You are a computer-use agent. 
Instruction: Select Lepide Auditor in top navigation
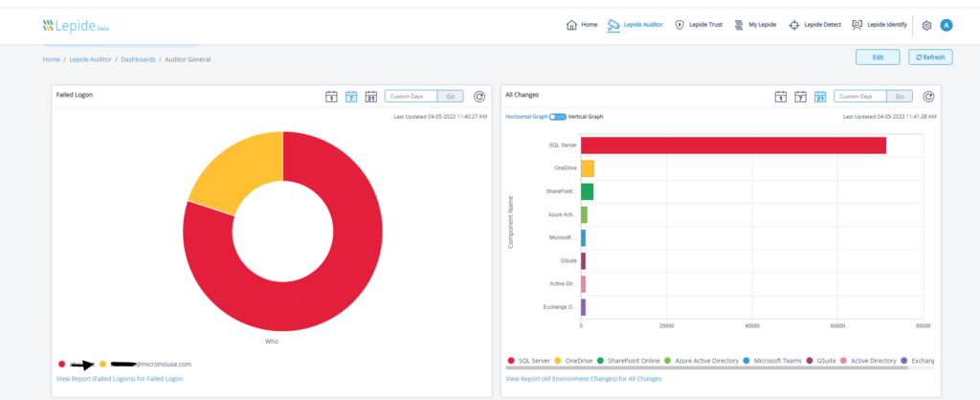coord(635,25)
